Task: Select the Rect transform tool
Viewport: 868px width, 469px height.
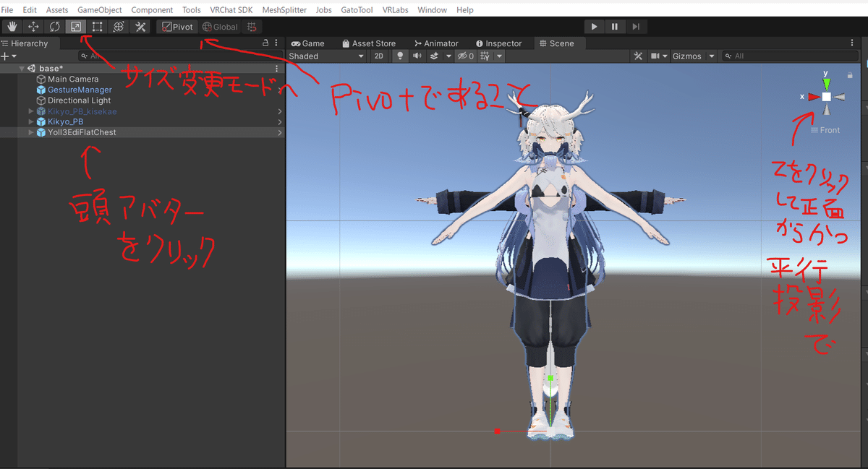Action: 98,27
